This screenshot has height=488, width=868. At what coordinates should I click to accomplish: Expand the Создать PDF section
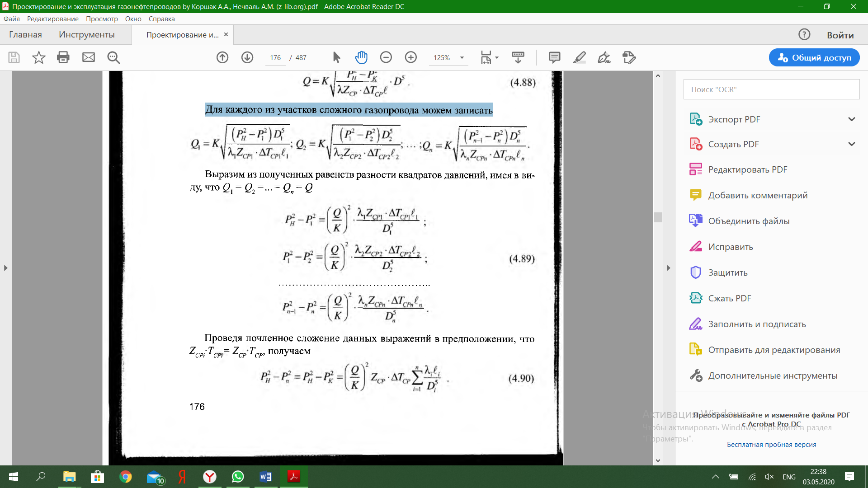click(x=851, y=144)
